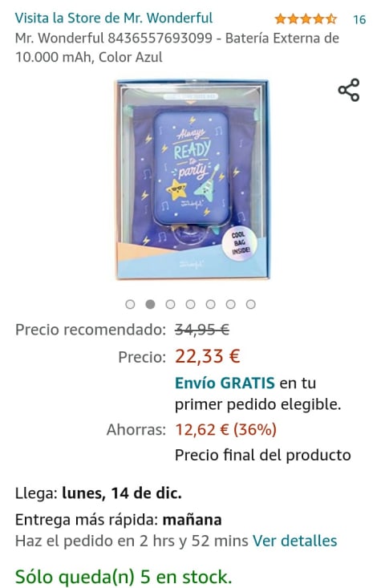Open the 16 customer reviews count
Screen dimensions: 381x588
point(359,19)
